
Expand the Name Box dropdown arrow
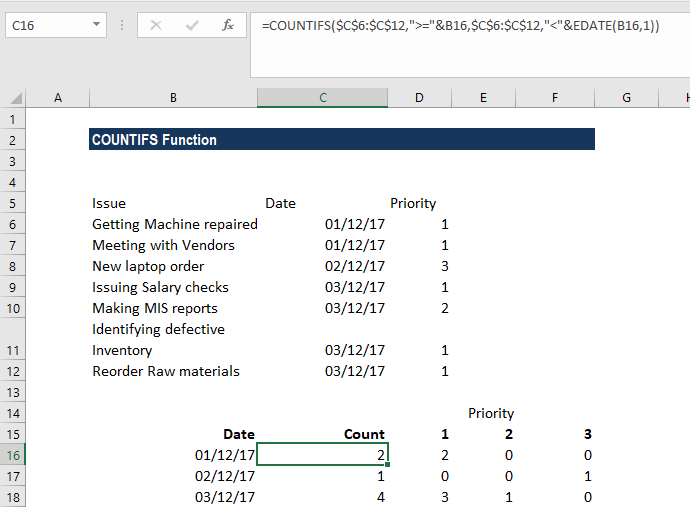click(x=96, y=25)
